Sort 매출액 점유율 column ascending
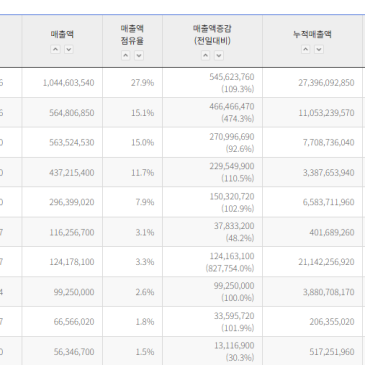 click(126, 55)
